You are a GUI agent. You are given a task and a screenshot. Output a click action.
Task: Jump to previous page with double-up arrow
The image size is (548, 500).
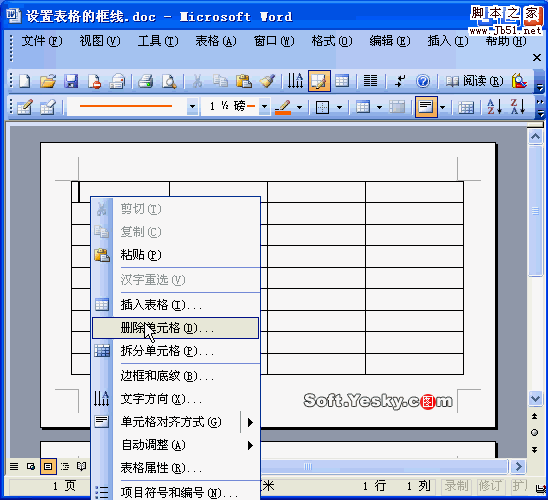pos(534,416)
